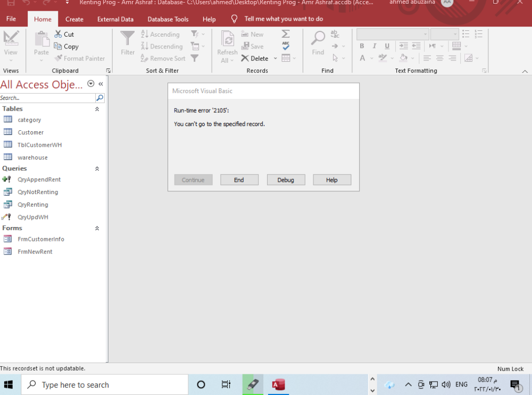Viewport: 532px width, 395px height.
Task: Click the background fill color bucket
Action: tap(403, 58)
